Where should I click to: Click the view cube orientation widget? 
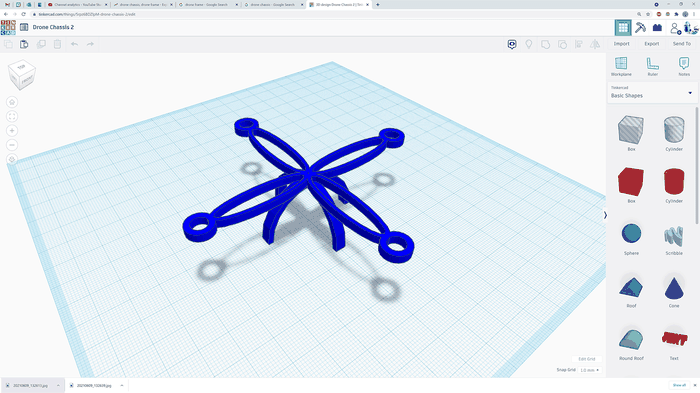(x=21, y=75)
